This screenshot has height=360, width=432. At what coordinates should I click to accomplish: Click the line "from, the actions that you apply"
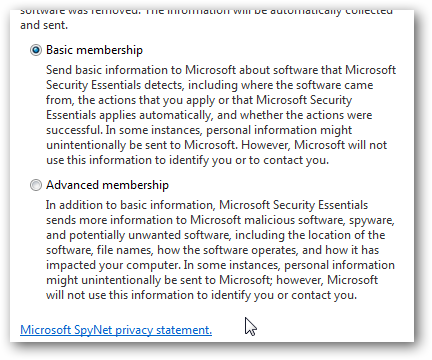[199, 100]
